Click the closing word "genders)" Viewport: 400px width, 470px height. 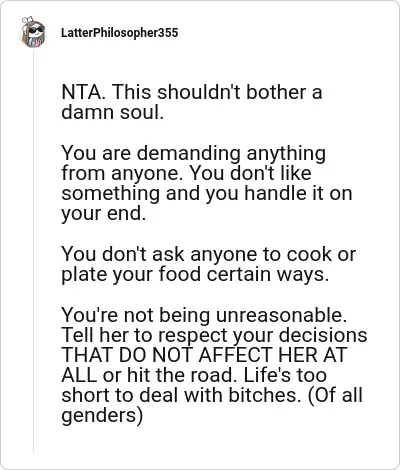coord(102,416)
